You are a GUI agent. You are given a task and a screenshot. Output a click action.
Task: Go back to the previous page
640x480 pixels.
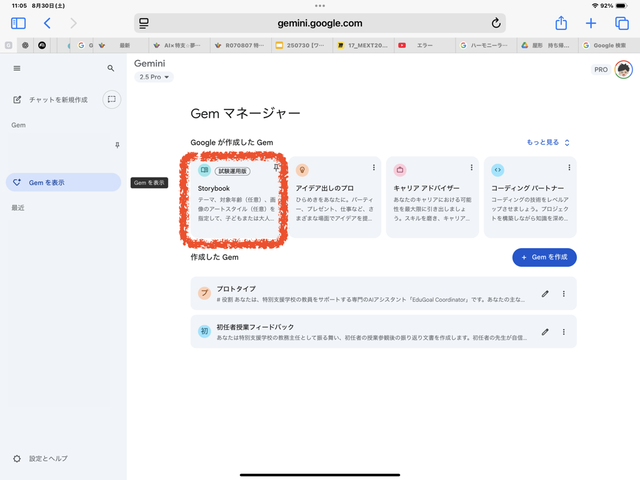pos(47,23)
